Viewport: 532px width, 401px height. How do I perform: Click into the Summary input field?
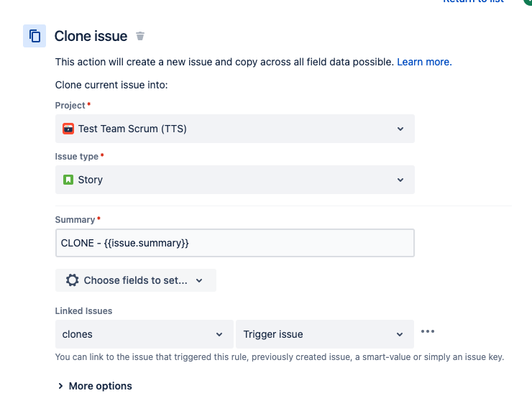pos(235,243)
